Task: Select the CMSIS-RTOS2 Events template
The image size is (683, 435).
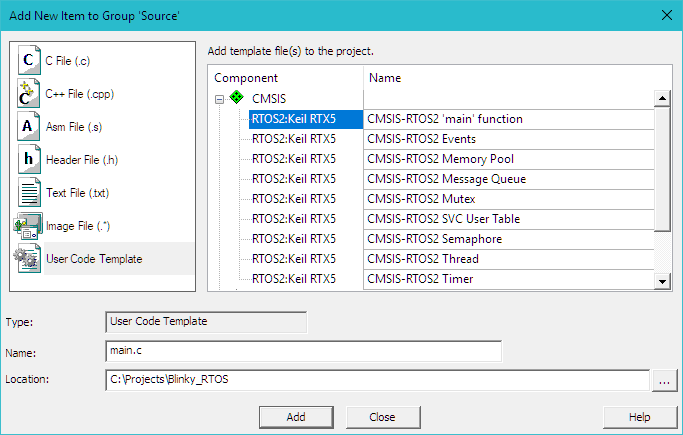Action: point(421,139)
